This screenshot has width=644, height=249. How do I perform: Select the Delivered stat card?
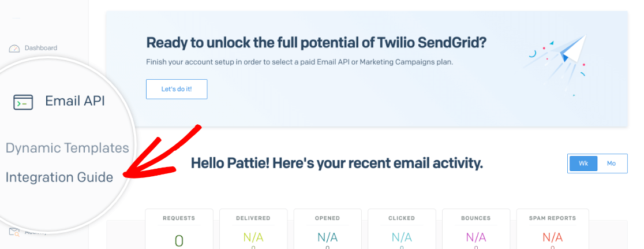[253, 229]
